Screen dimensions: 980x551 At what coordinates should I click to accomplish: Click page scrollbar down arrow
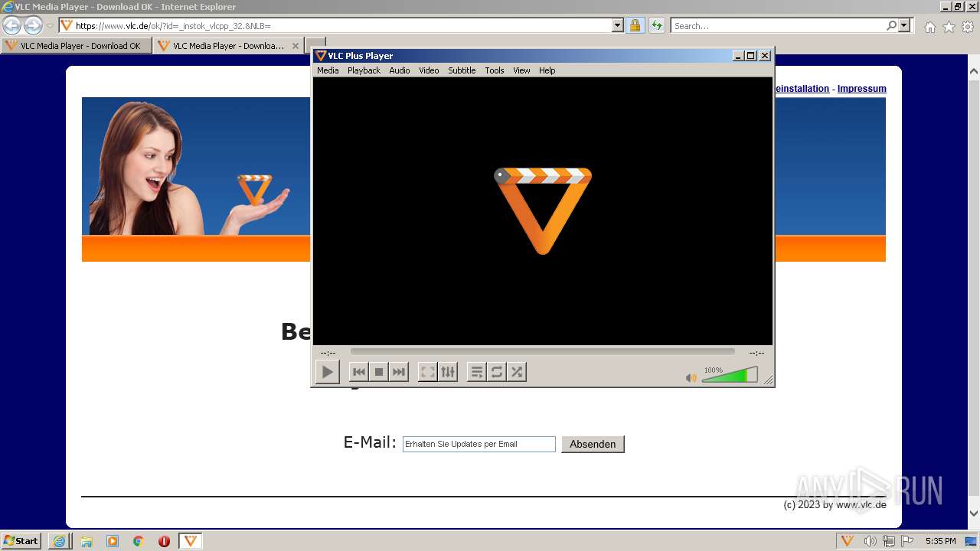pyautogui.click(x=974, y=514)
